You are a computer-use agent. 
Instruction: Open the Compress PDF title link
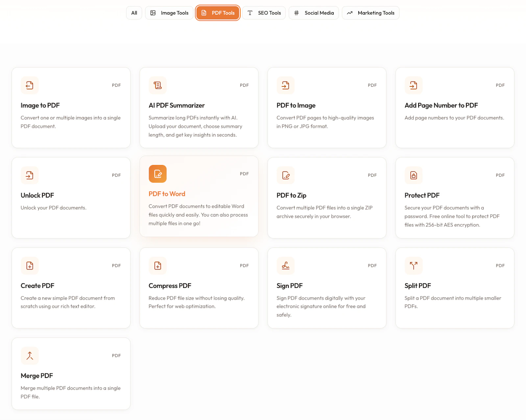(170, 286)
